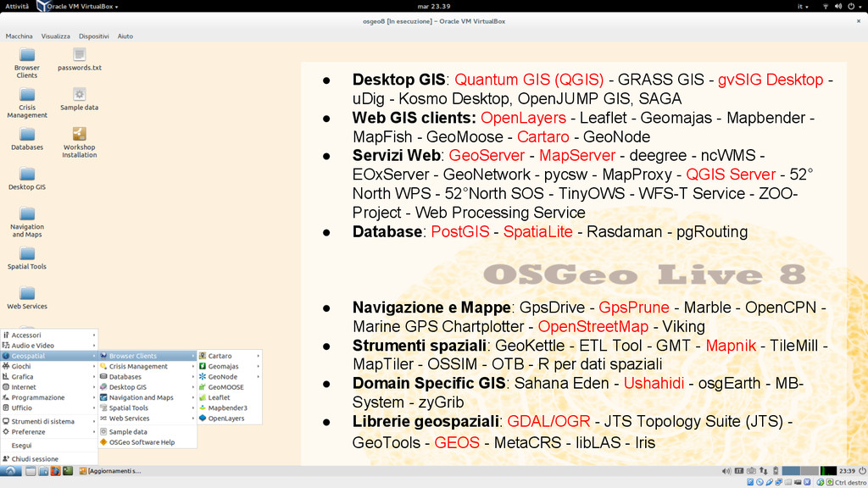This screenshot has height=488, width=868.
Task: Expand the Giochi submenu
Action: 49,366
